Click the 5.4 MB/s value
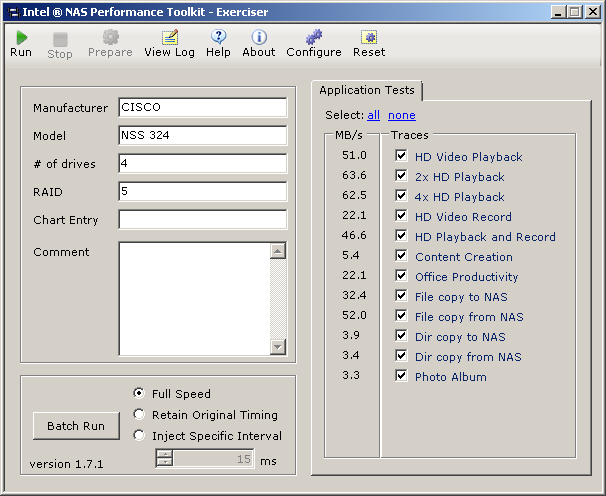Viewport: 606px width, 496px height. (x=351, y=256)
